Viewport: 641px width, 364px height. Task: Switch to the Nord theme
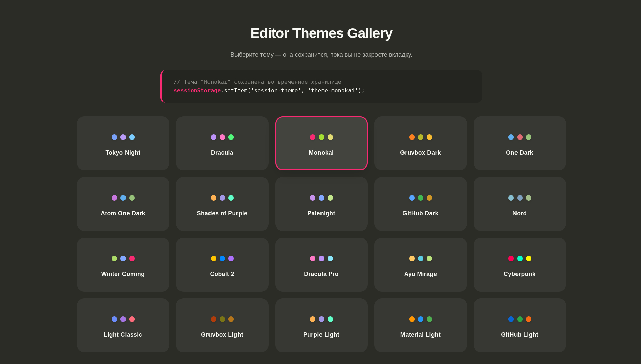(x=520, y=204)
